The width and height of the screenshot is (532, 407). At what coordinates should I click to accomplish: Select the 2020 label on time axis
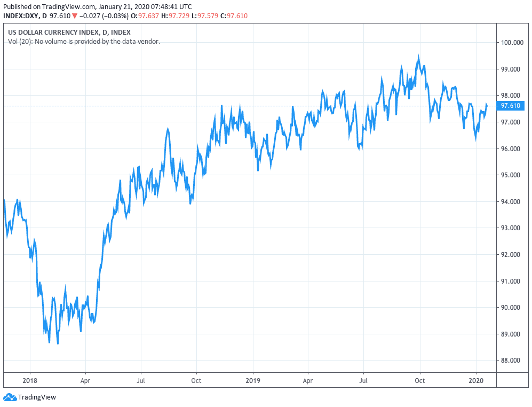tap(475, 381)
